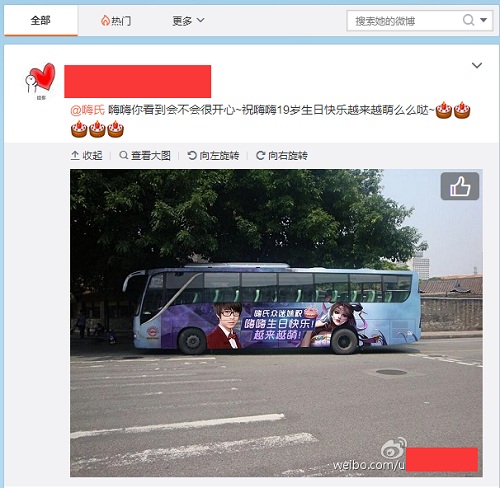Open the search options dropdown arrow
The width and height of the screenshot is (500, 488).
tap(484, 20)
